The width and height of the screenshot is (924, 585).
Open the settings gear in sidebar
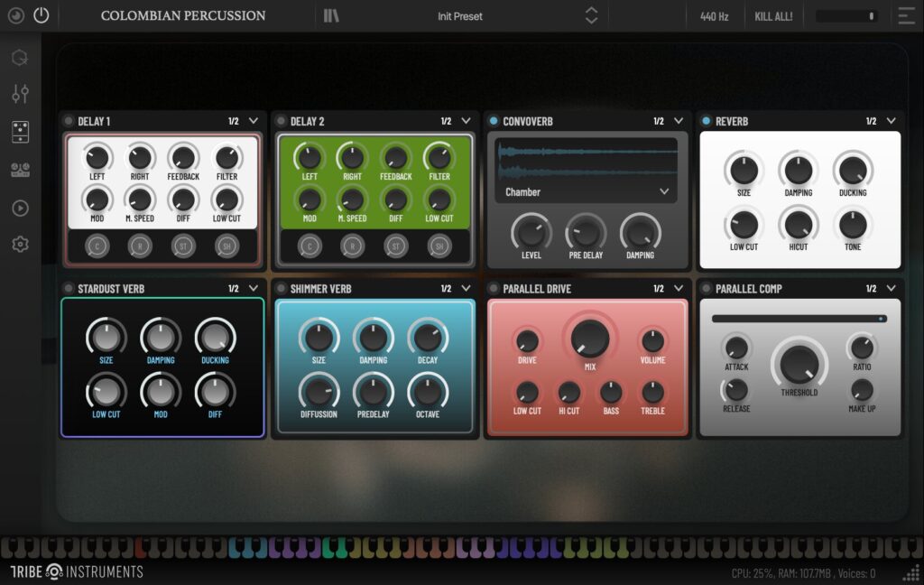click(20, 244)
